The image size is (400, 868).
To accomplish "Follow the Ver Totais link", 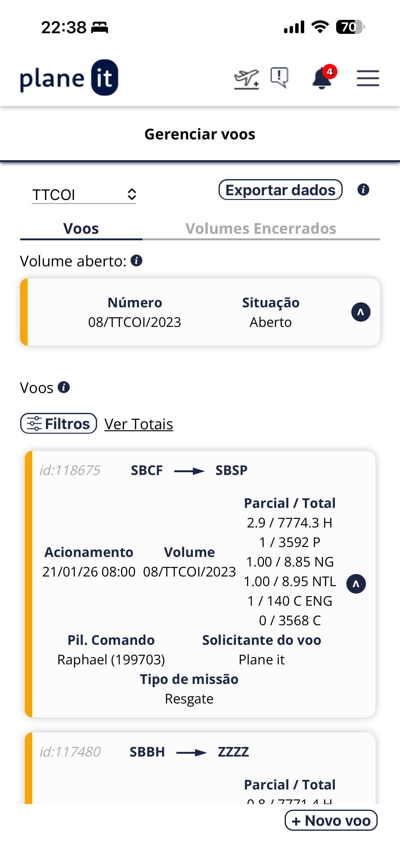I will click(x=139, y=424).
